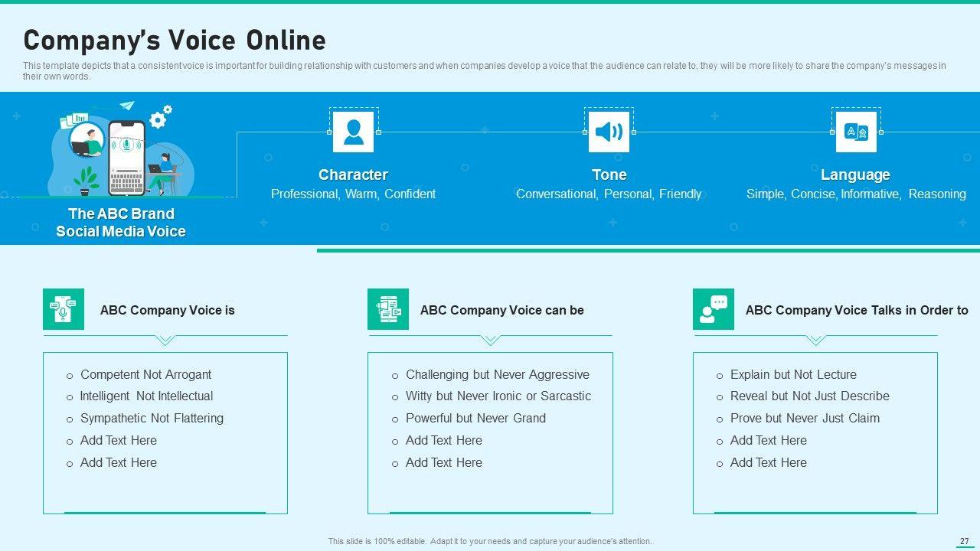980x551 pixels.
Task: Click "Professional, Warm, Confident" text
Action: pos(353,194)
